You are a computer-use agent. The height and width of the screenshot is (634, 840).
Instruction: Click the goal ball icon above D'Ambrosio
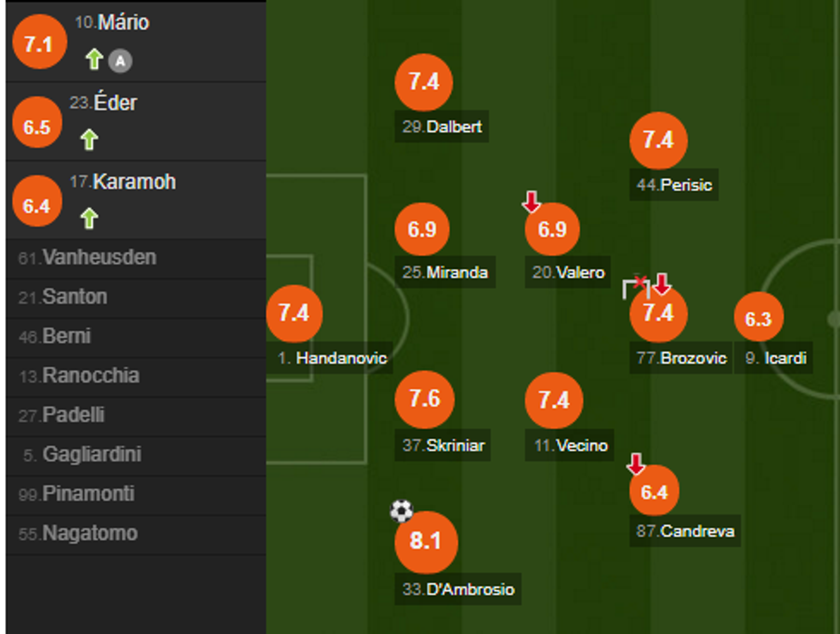[x=399, y=511]
